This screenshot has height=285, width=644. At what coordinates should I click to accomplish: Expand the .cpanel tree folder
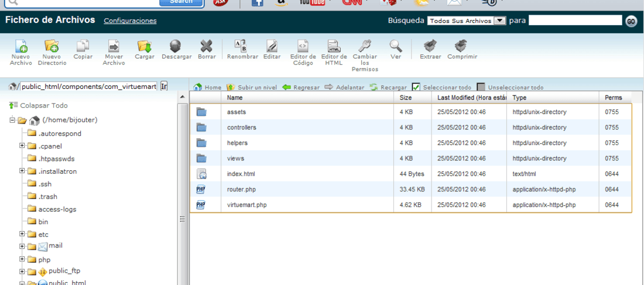[22, 146]
